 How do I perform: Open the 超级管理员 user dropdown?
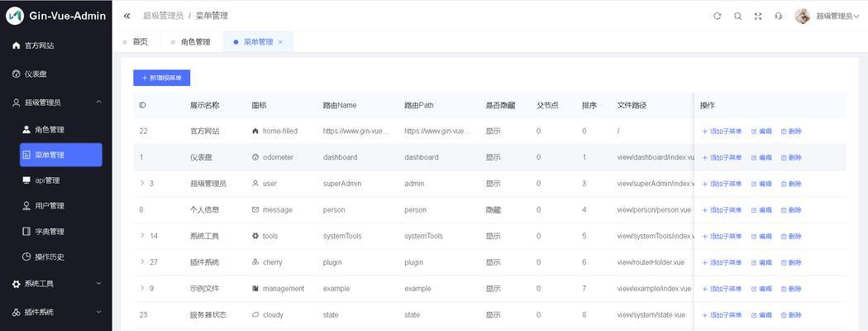(837, 17)
